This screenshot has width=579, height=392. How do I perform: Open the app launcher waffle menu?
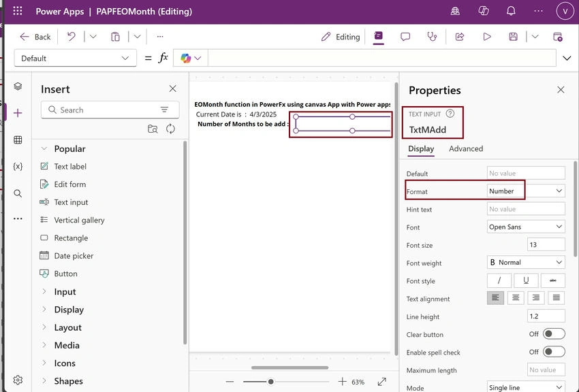[17, 11]
